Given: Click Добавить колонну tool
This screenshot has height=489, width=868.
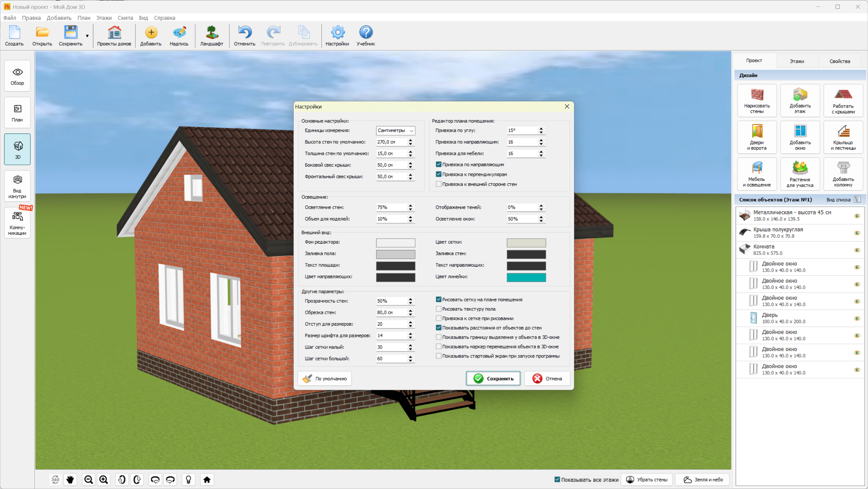Looking at the screenshot, I should point(843,174).
